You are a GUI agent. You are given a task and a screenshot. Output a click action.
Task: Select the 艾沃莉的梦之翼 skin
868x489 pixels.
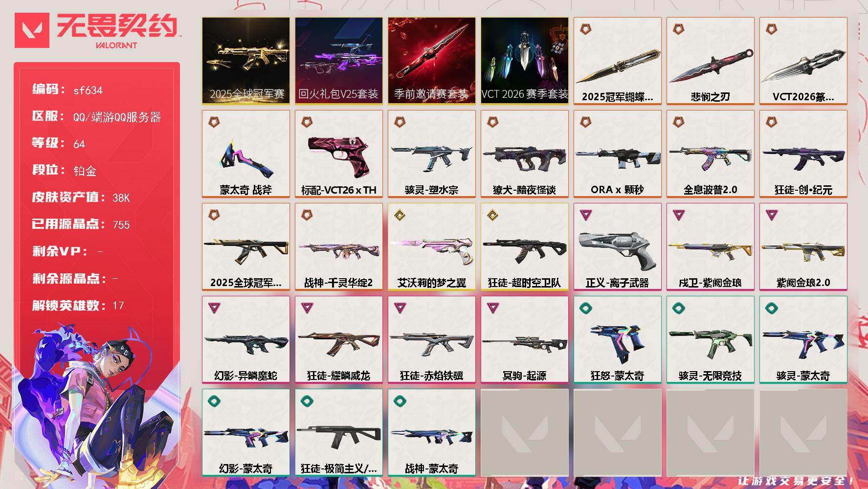click(432, 247)
